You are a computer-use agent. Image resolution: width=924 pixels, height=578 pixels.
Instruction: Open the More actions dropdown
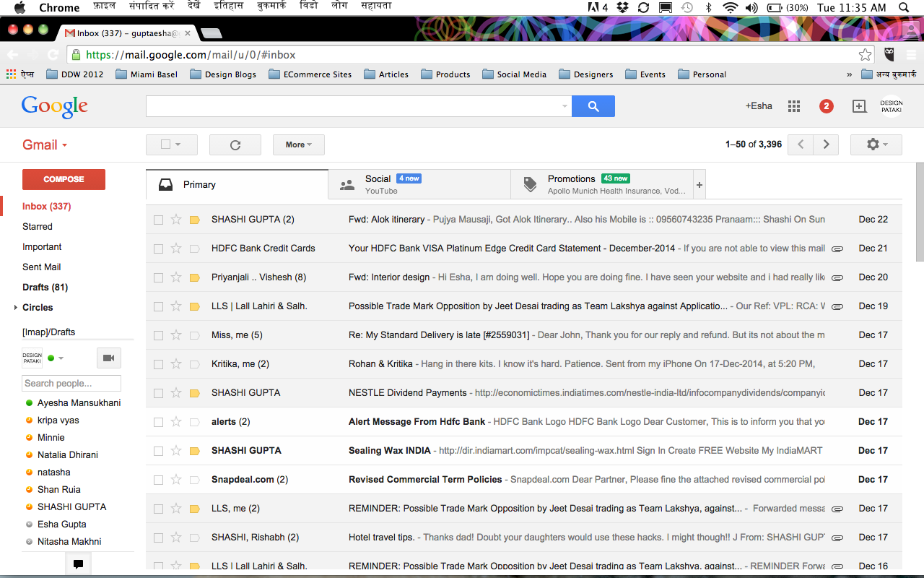click(x=299, y=144)
